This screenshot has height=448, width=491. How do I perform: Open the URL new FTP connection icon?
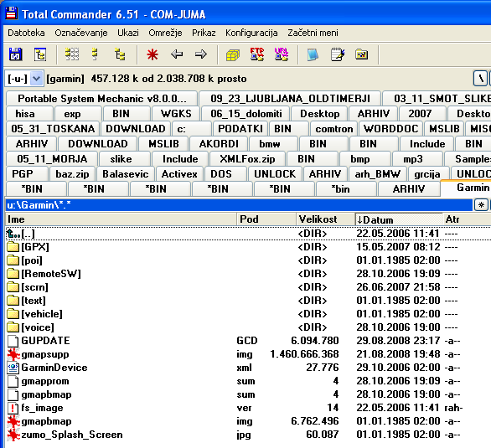[x=282, y=54]
